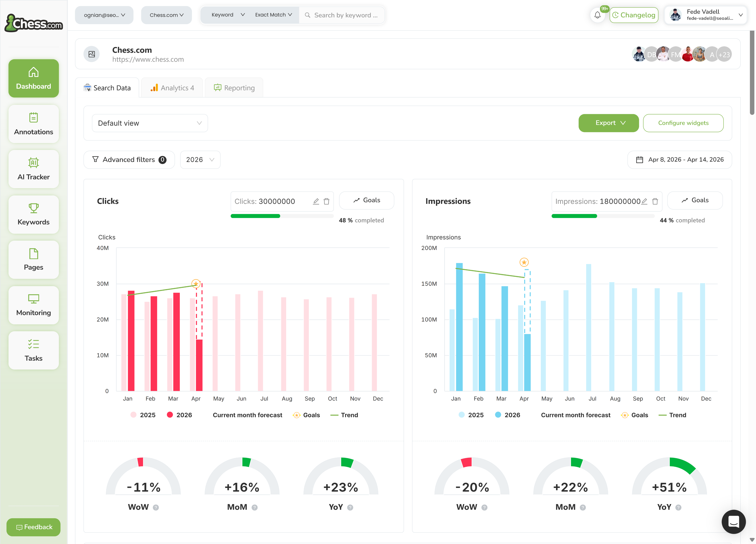The height and width of the screenshot is (544, 756).
Task: Click the Clicks goal progress bar
Action: [282, 216]
